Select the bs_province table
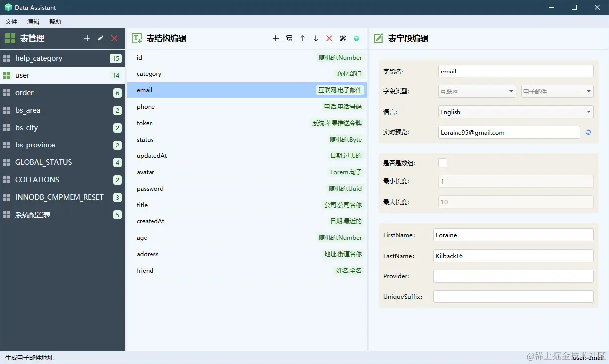This screenshot has width=609, height=364. (x=62, y=145)
